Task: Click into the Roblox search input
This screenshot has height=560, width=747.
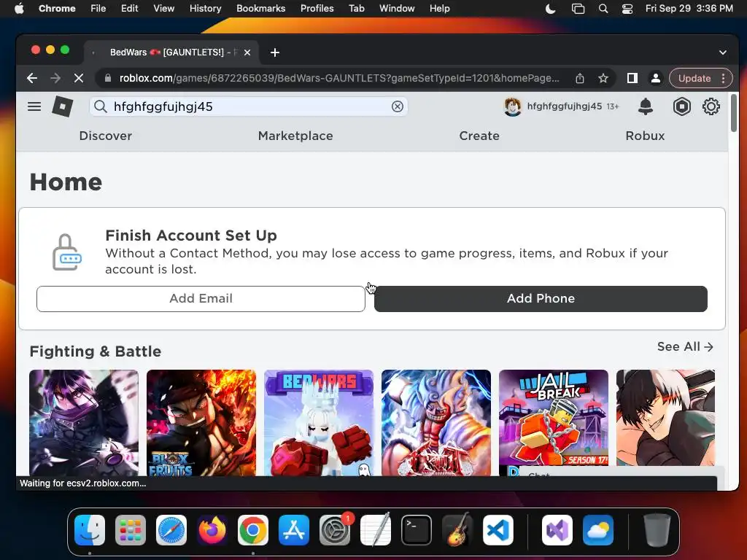Action: (x=248, y=106)
